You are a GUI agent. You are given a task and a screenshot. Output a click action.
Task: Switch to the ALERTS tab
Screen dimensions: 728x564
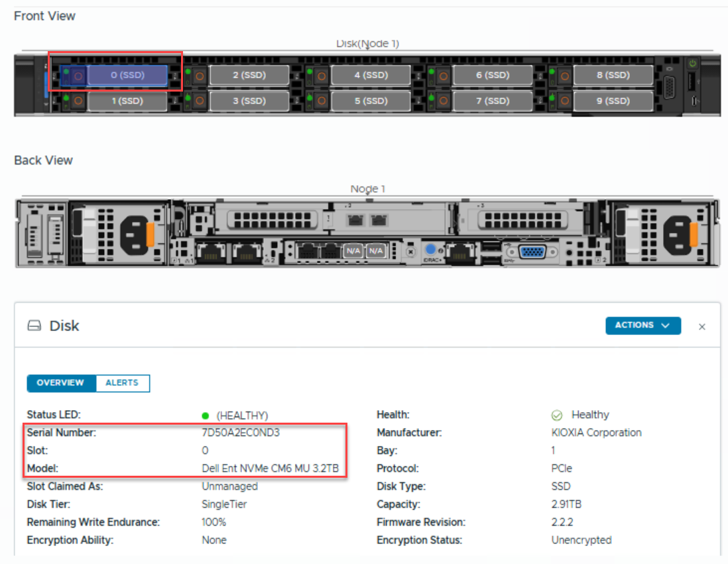click(122, 383)
